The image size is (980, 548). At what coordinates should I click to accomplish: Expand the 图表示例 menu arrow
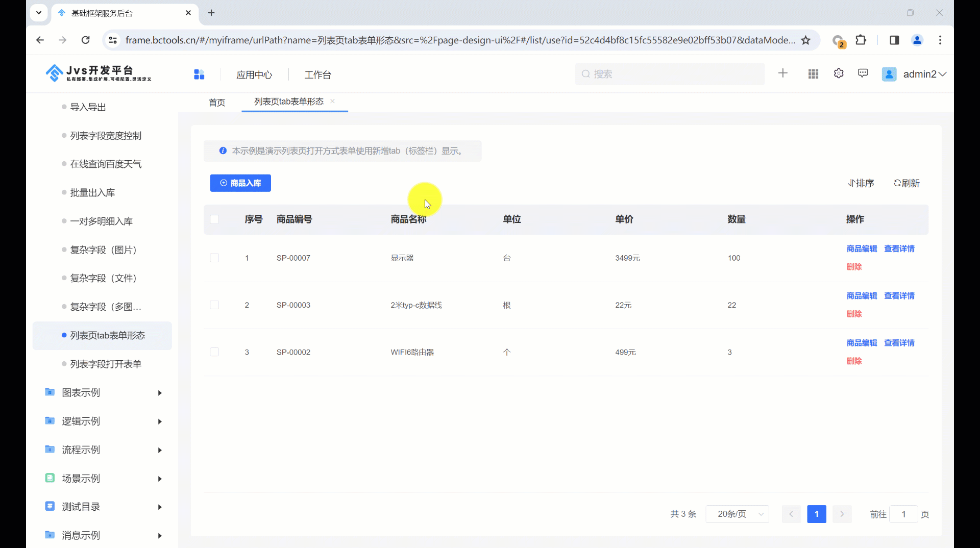[x=160, y=393]
